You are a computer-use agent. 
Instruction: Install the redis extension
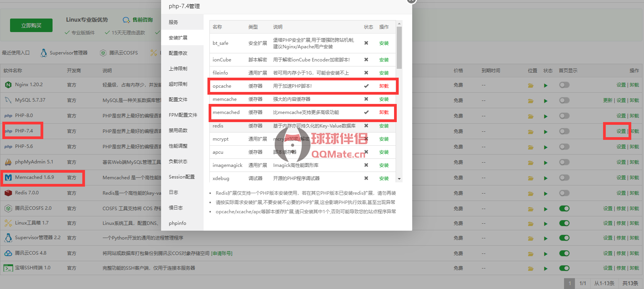click(384, 126)
